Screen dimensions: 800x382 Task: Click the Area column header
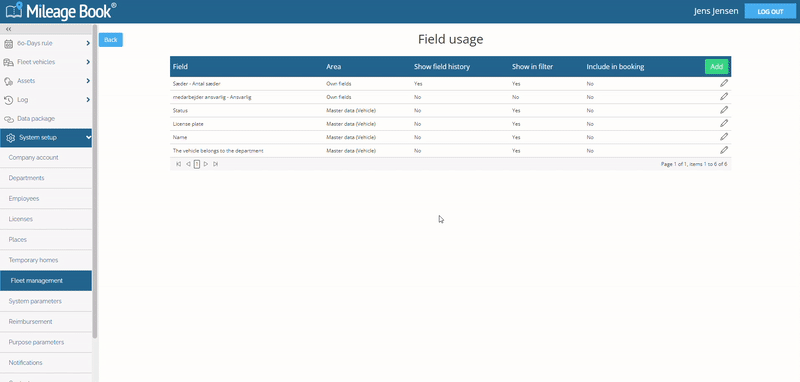pos(334,67)
